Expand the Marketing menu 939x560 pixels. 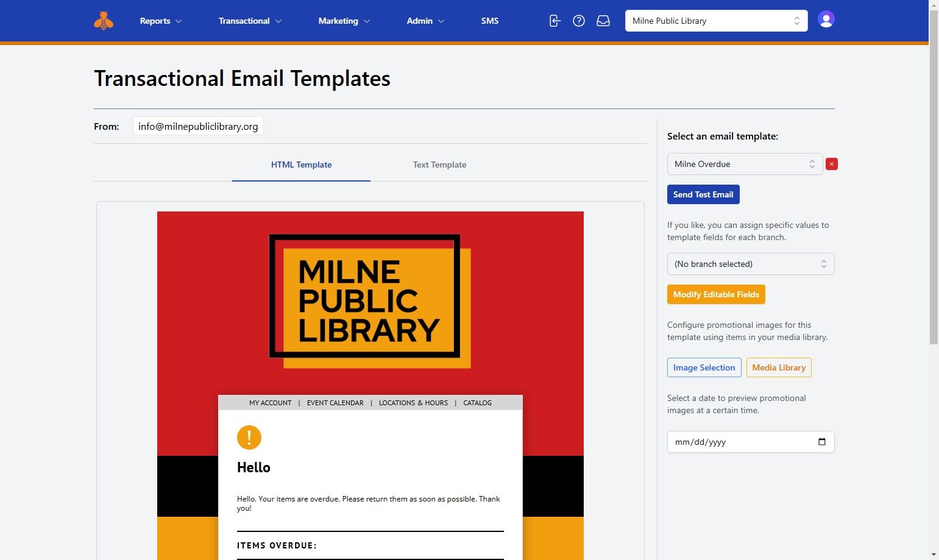[x=344, y=21]
